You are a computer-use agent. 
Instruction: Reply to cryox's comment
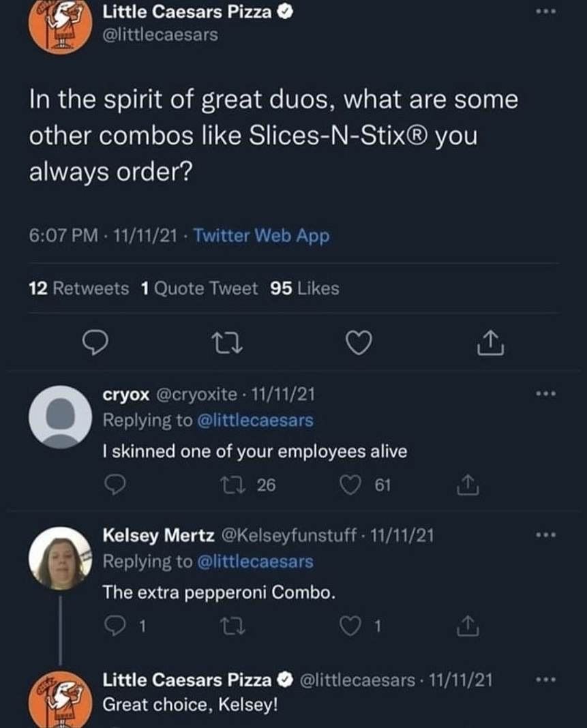click(x=116, y=485)
